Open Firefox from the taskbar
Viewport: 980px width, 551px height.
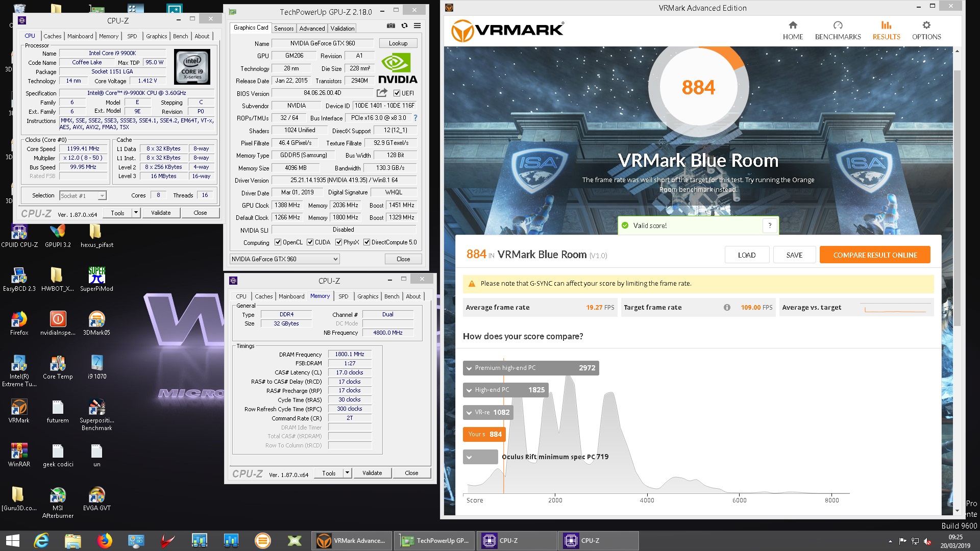coord(105,540)
